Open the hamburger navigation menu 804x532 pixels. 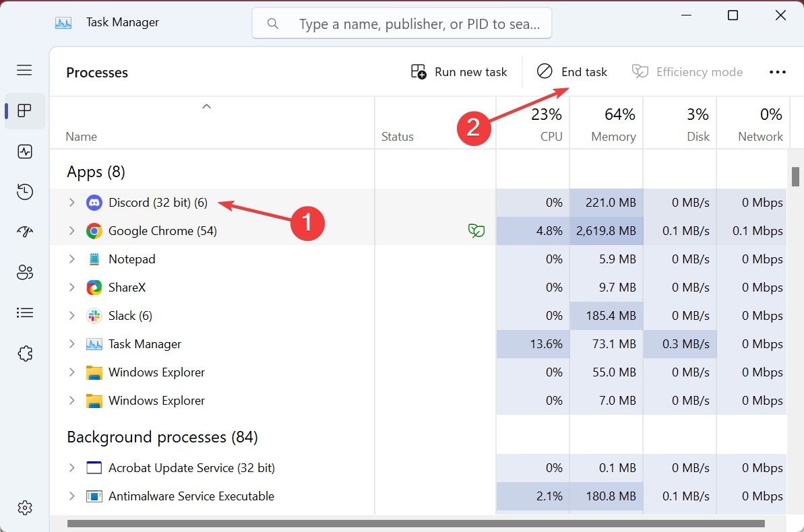point(24,70)
